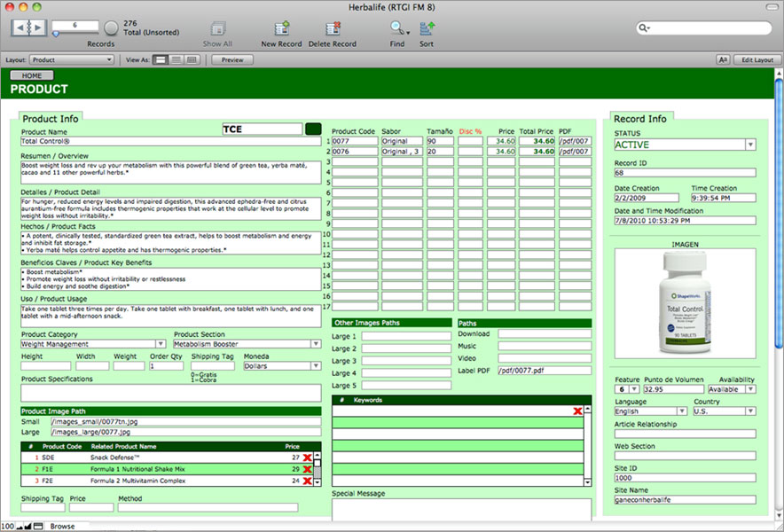Click the Record ID 68 field
The image size is (784, 532).
tap(685, 173)
